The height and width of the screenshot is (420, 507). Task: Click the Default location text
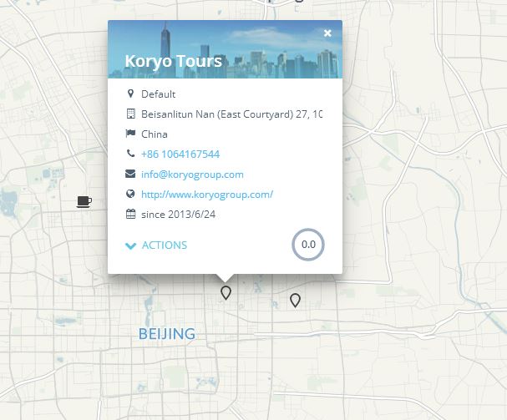(158, 94)
